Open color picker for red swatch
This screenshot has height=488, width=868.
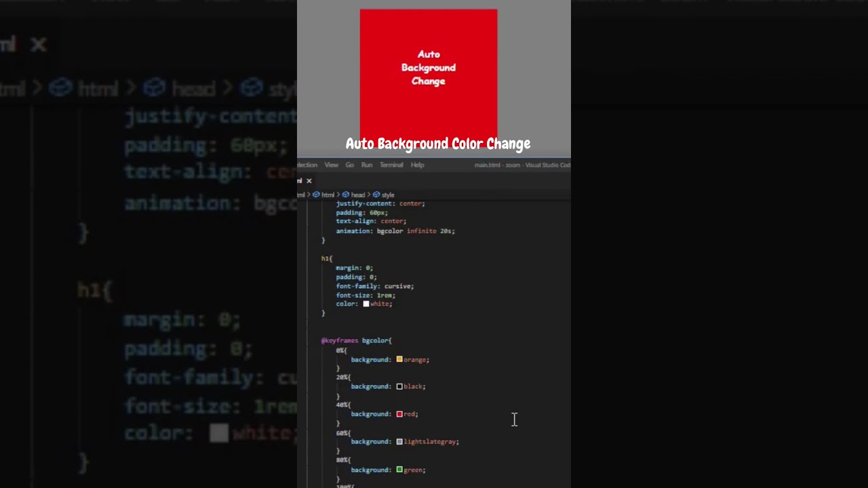(x=399, y=413)
